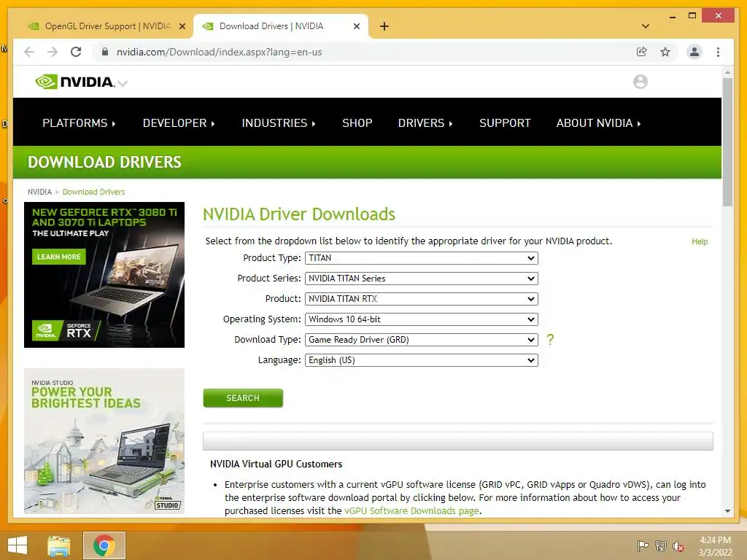Image resolution: width=747 pixels, height=560 pixels.
Task: Click the Action Center flag icon
Action: click(643, 546)
